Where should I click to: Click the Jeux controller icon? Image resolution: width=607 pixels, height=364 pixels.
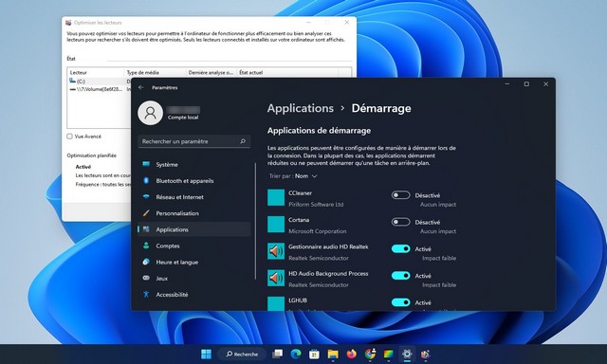pos(146,278)
